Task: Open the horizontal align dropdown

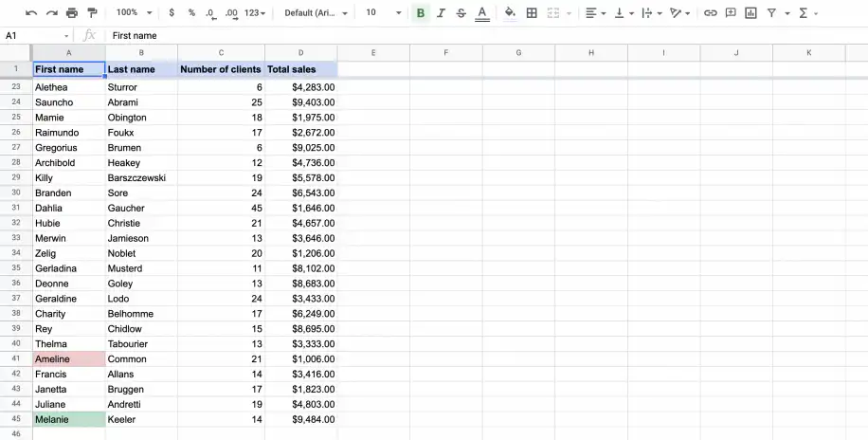Action: pyautogui.click(x=595, y=12)
